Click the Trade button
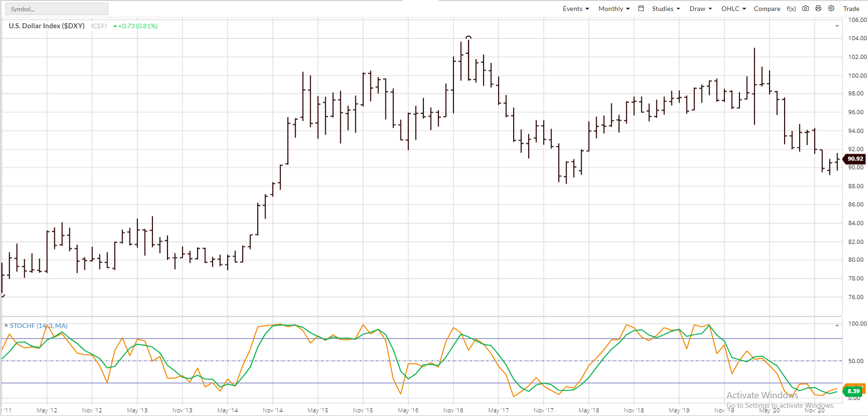Viewport: 868px width, 416px height. pos(851,9)
